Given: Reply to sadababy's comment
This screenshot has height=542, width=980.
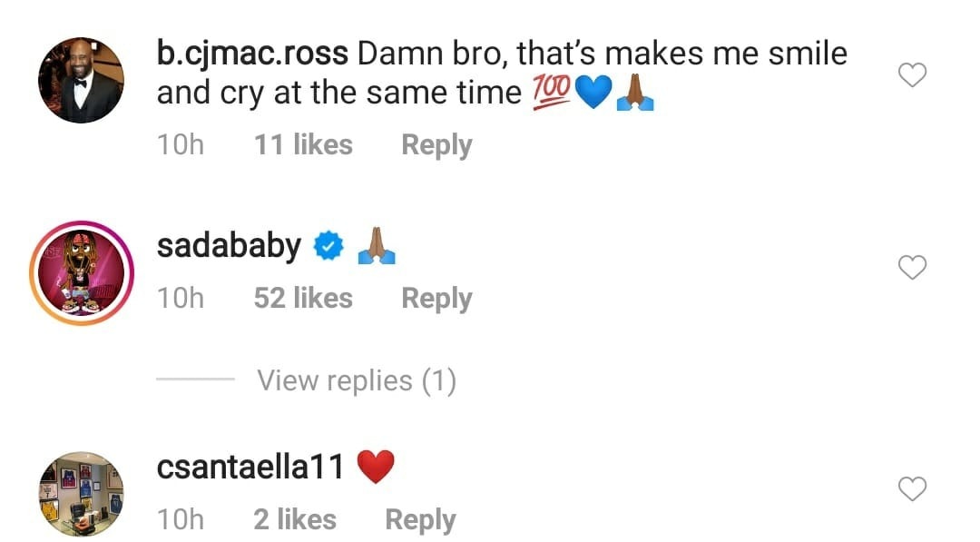Looking at the screenshot, I should (x=436, y=298).
